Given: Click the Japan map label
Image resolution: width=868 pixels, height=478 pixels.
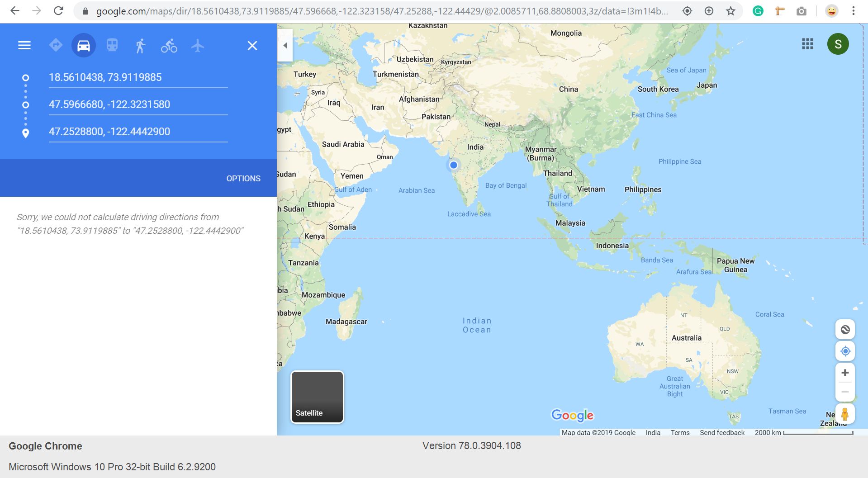Looking at the screenshot, I should (707, 85).
